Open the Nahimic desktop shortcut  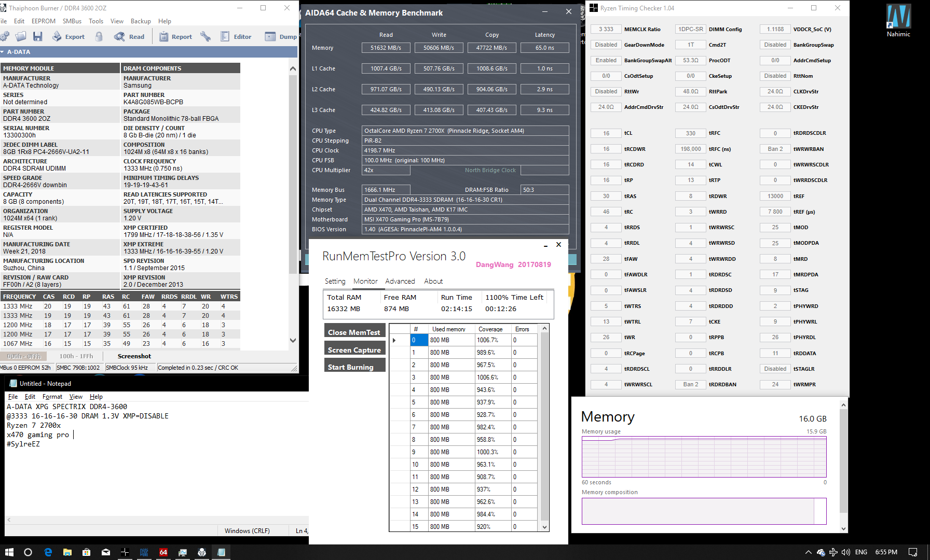pyautogui.click(x=898, y=21)
